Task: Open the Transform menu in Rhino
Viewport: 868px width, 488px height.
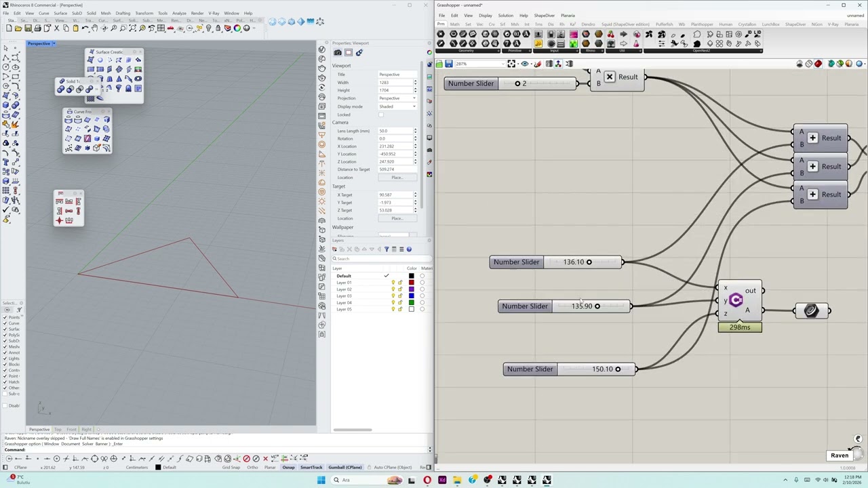Action: [144, 13]
